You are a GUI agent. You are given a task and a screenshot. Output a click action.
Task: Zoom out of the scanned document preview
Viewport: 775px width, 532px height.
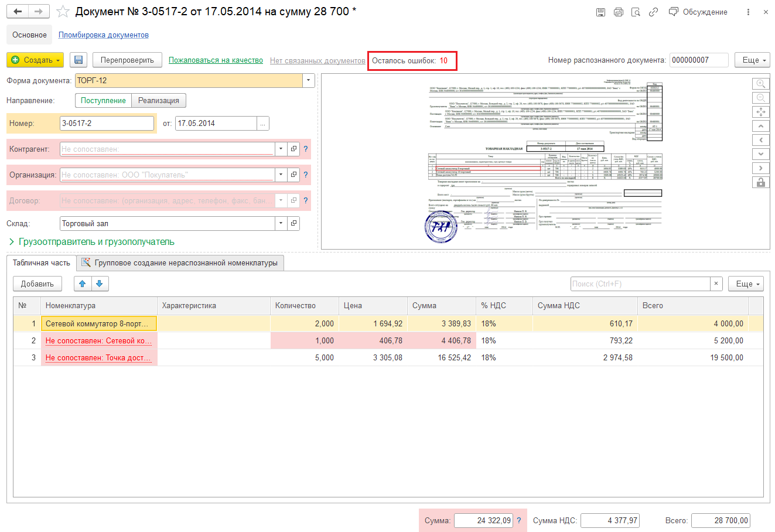[760, 98]
